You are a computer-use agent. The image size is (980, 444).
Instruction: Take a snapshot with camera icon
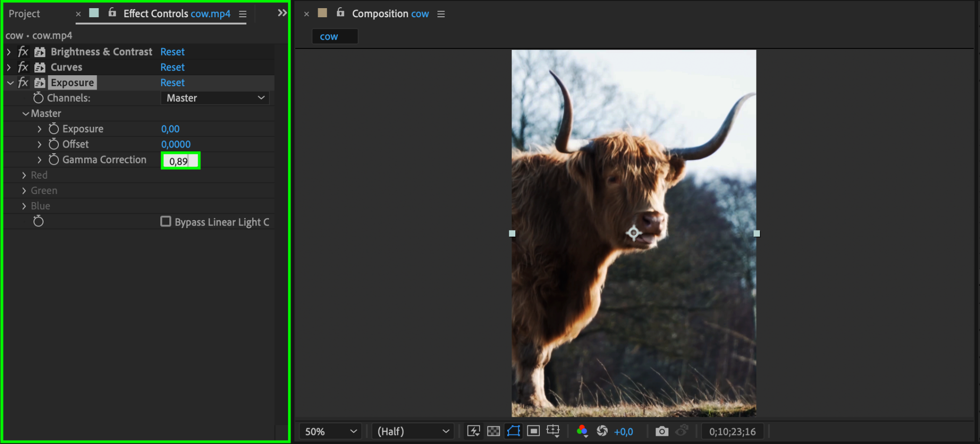662,431
